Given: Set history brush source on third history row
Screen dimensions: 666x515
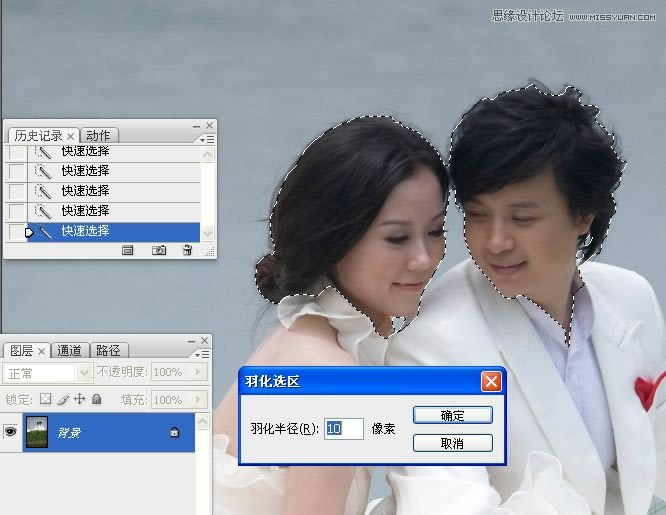Looking at the screenshot, I should 15,191.
